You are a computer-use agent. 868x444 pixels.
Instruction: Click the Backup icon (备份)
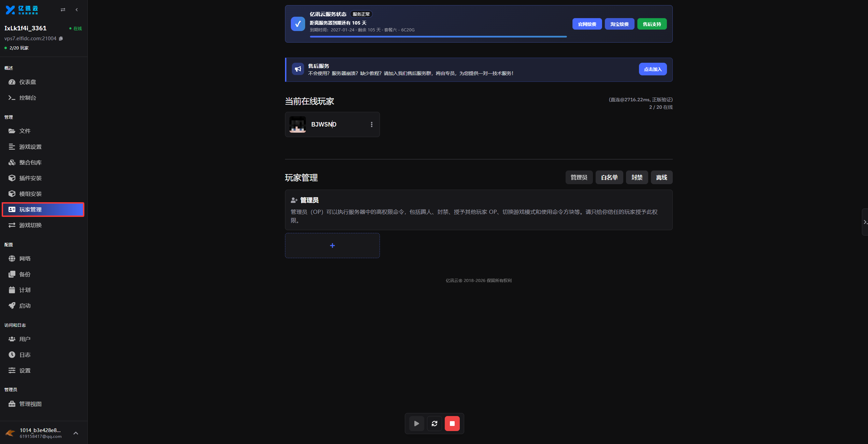[x=12, y=274]
